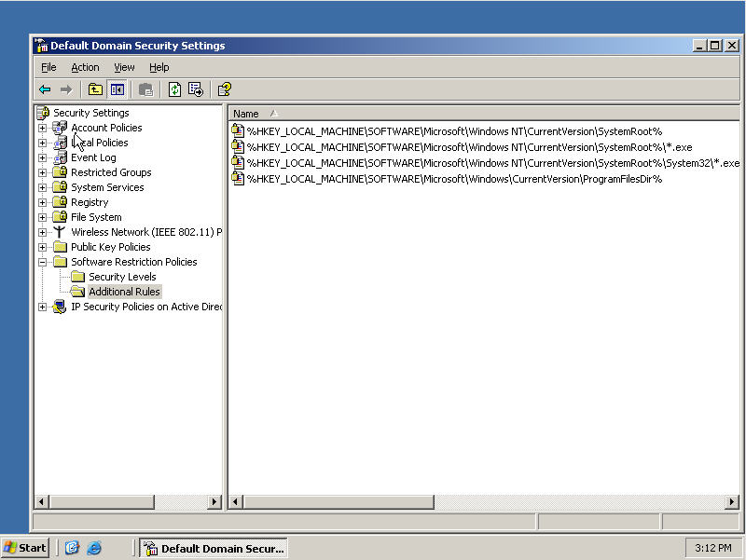Click the Additional Rules open folder icon
The height and width of the screenshot is (560, 746).
click(77, 292)
